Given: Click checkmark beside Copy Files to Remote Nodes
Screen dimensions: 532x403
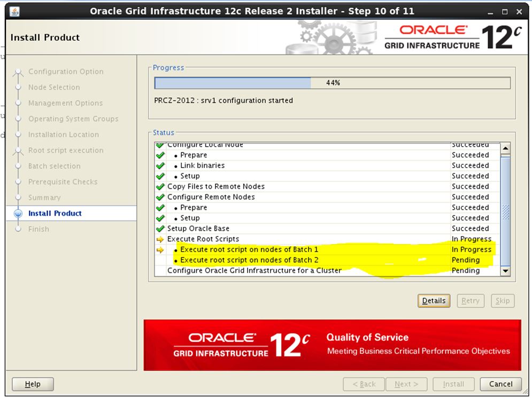Looking at the screenshot, I should click(160, 187).
